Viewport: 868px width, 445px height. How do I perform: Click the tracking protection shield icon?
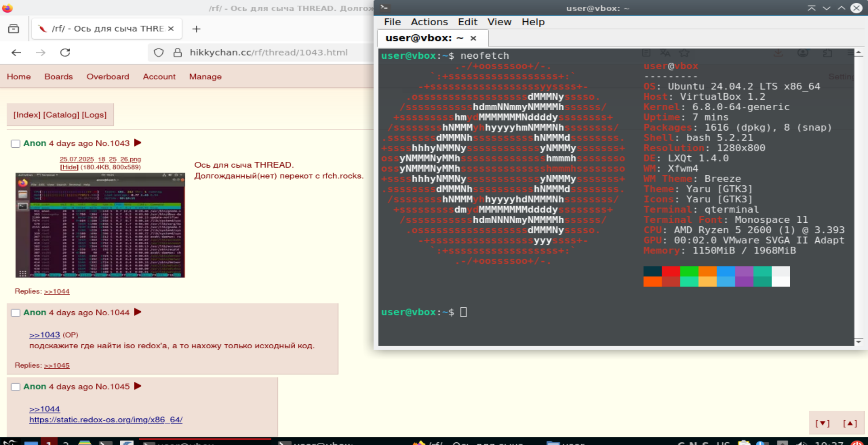tap(159, 53)
